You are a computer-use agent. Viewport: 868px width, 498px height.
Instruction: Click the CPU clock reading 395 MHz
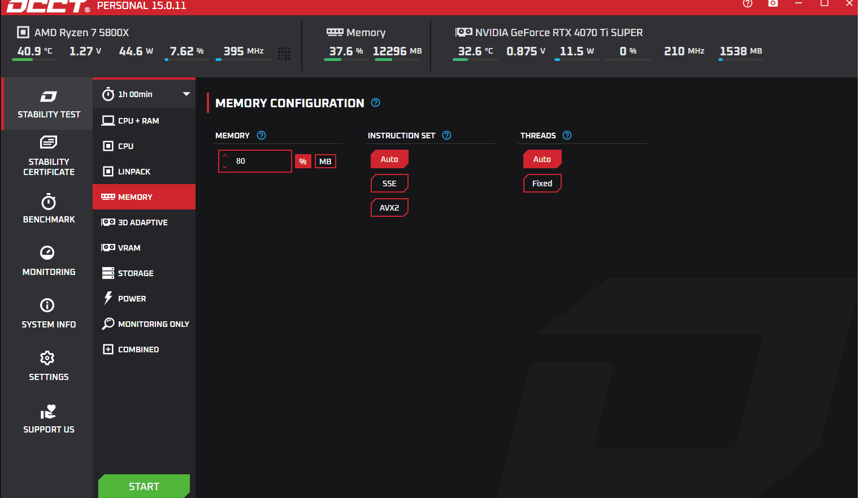(x=244, y=51)
